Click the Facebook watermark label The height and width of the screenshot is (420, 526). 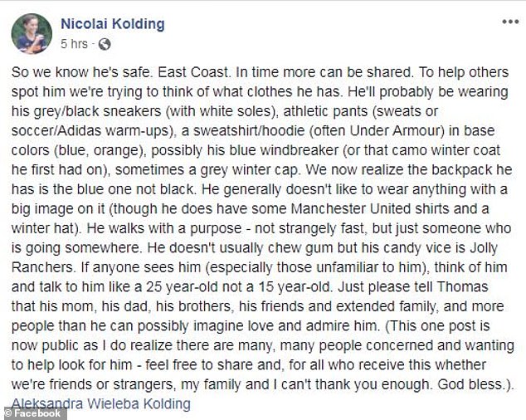[x=36, y=413]
